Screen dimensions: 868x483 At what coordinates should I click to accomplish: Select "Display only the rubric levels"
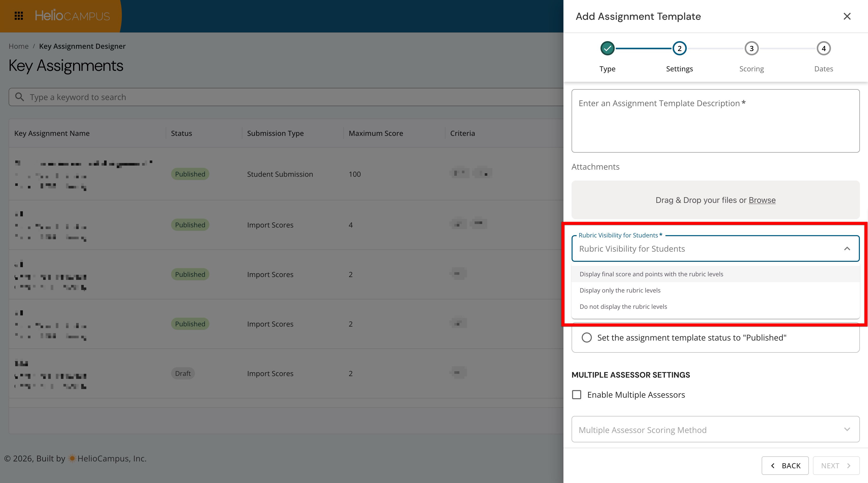[620, 291]
